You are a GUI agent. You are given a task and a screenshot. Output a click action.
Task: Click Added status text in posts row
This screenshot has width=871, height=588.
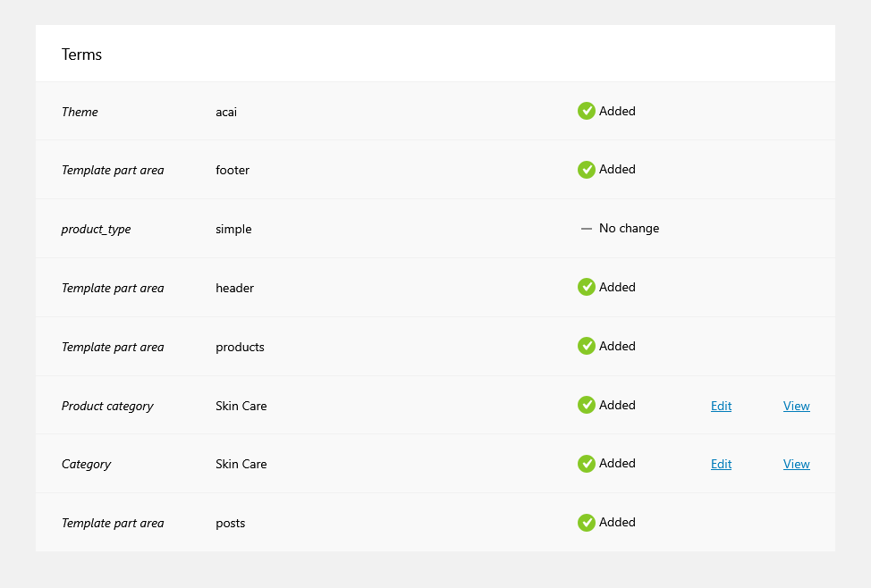coord(617,522)
